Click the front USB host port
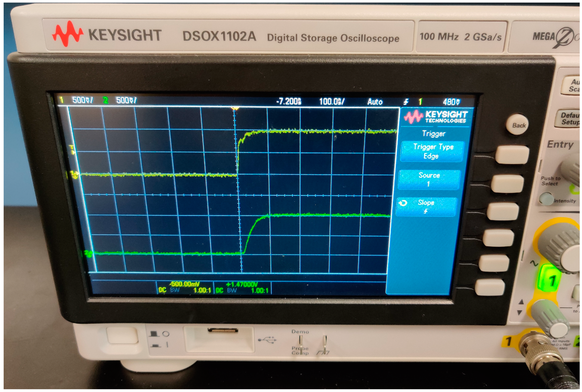 [222, 330]
